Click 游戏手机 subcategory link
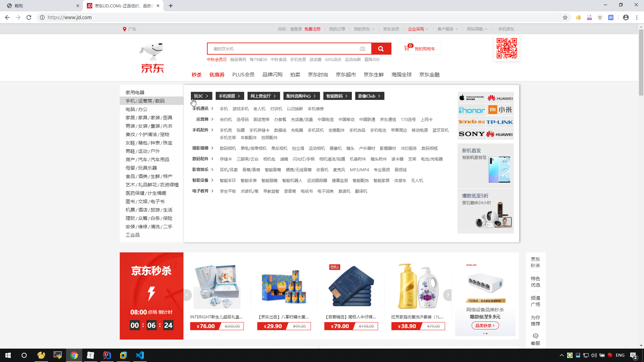This screenshot has width=644, height=362. click(x=240, y=109)
